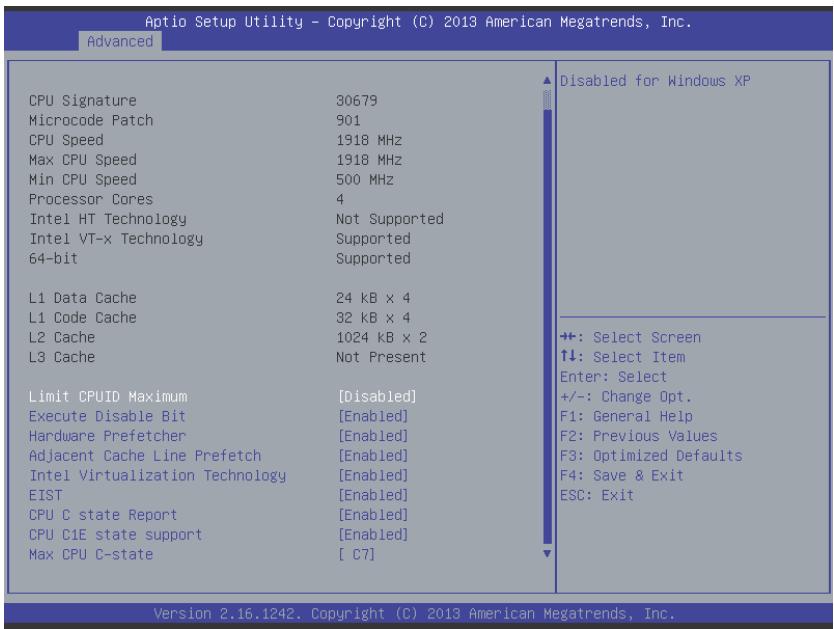Click the Disabled value of Limit CPUID

(x=378, y=397)
